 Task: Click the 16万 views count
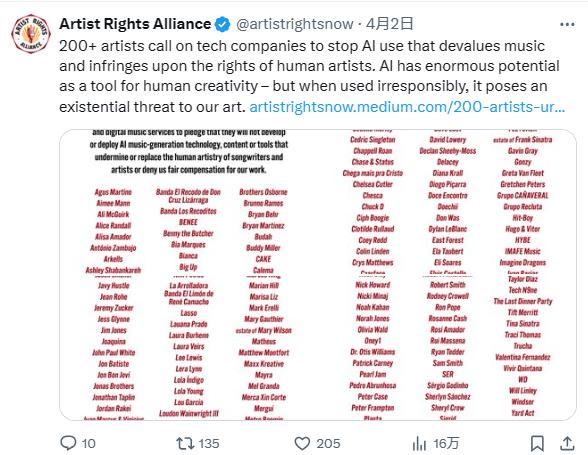(x=446, y=443)
